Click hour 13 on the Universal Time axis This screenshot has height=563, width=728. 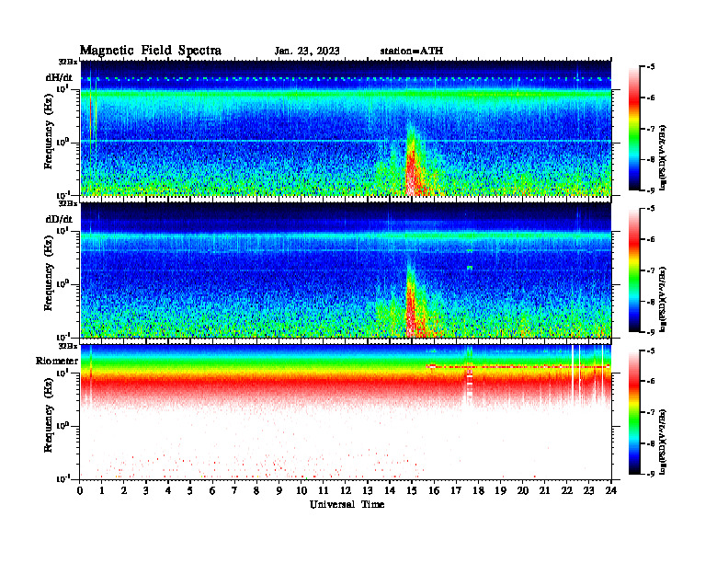368,490
